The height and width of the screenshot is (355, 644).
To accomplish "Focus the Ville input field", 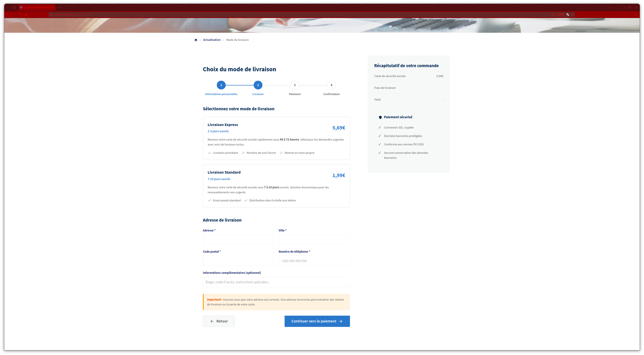I will tap(314, 240).
